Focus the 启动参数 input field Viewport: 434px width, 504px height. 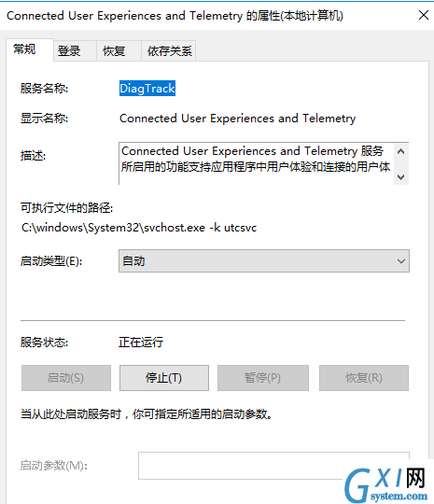(273, 466)
